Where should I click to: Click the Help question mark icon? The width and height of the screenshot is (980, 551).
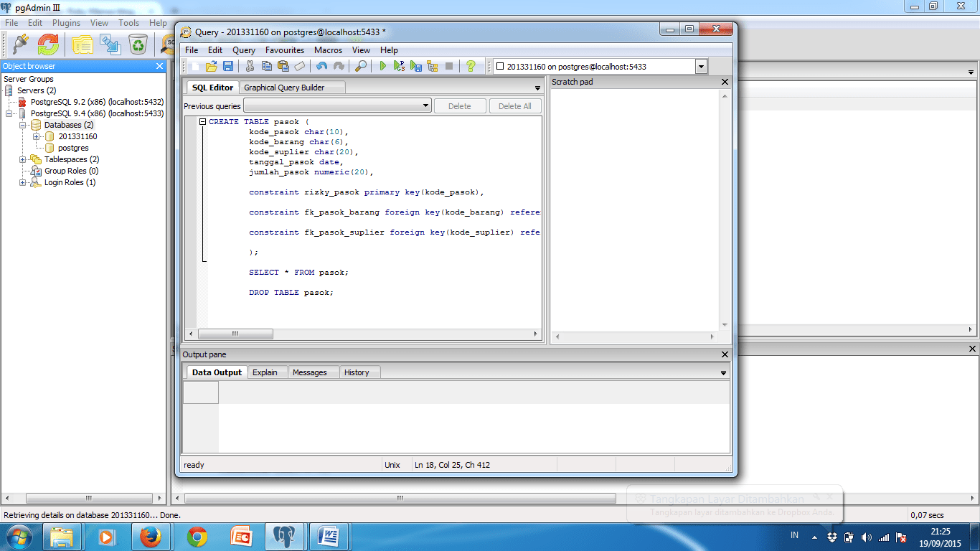(471, 67)
